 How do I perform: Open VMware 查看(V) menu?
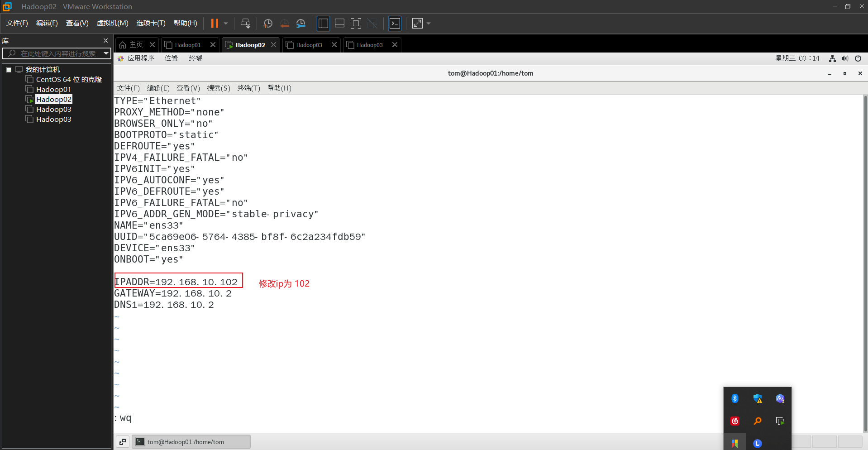[x=77, y=23]
